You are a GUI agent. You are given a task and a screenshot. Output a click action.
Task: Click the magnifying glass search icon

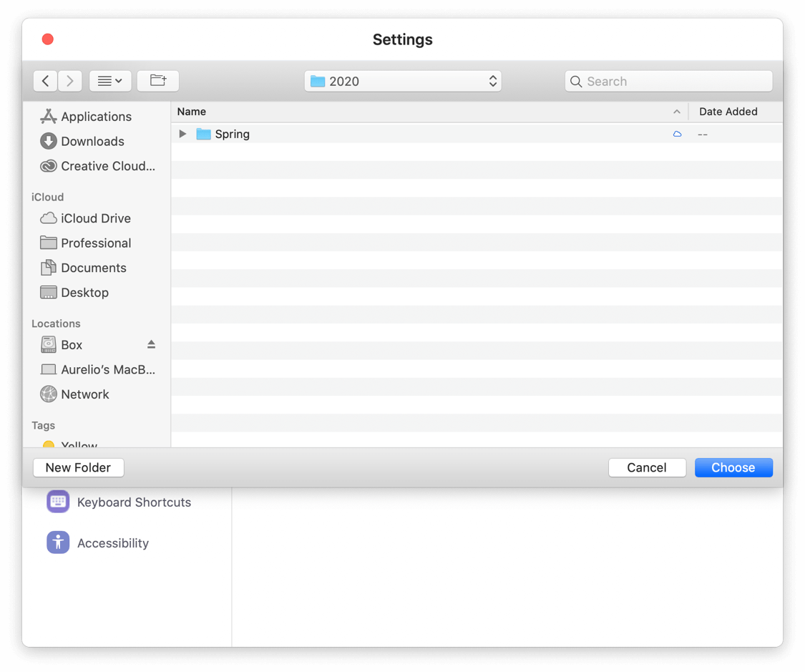tap(576, 82)
